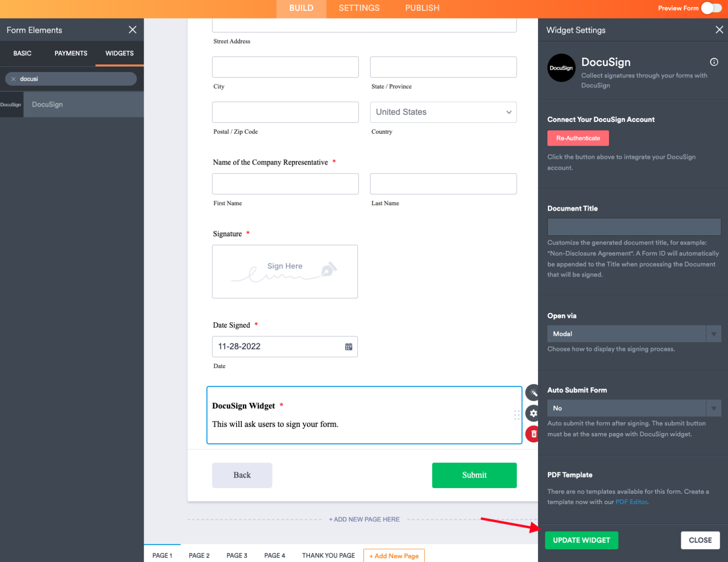Open the Auto Submit Form dropdown
This screenshot has height=562, width=728.
713,408
